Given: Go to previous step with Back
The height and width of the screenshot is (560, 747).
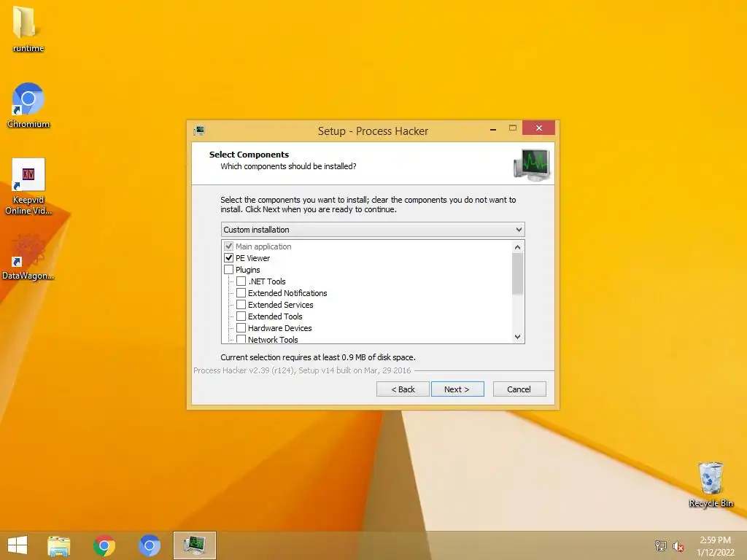Looking at the screenshot, I should pyautogui.click(x=403, y=389).
